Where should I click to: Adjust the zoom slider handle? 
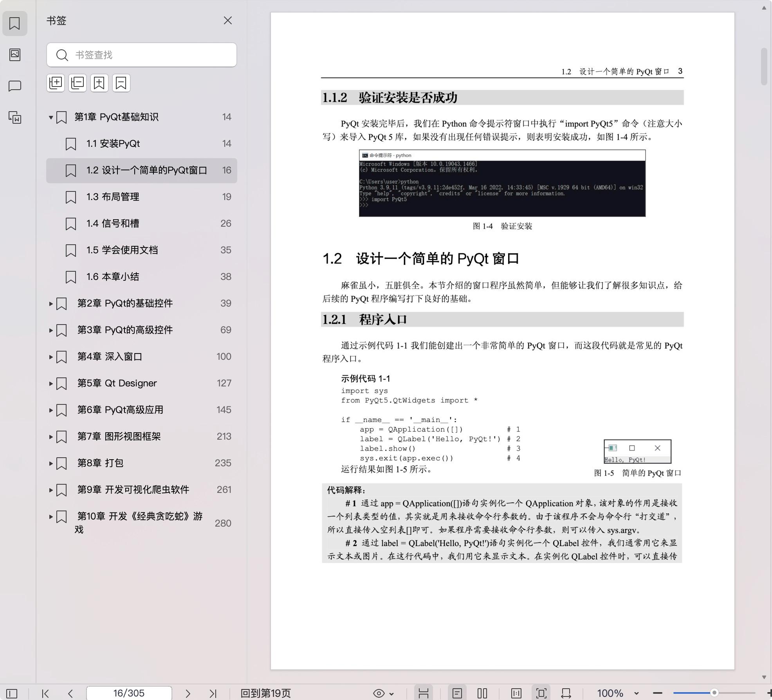pyautogui.click(x=714, y=693)
